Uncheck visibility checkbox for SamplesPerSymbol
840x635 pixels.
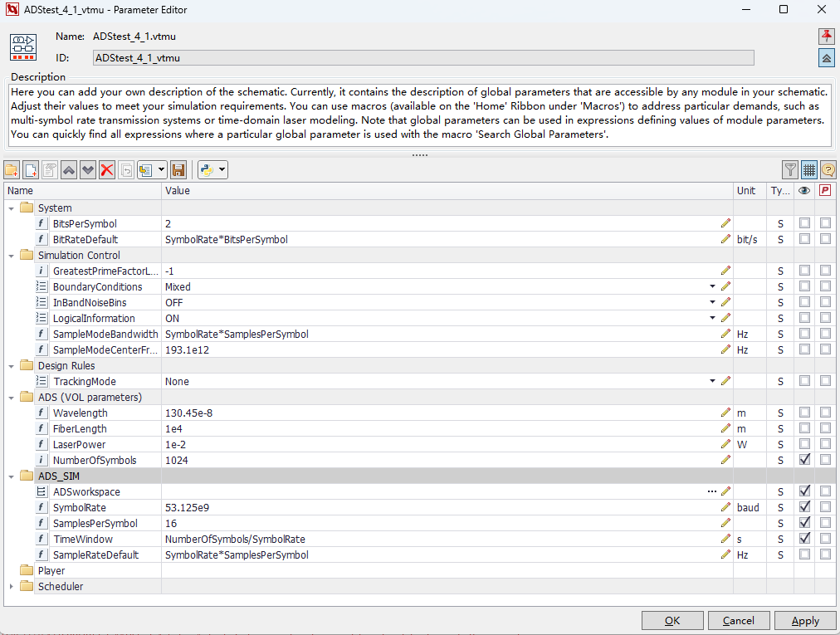point(804,522)
